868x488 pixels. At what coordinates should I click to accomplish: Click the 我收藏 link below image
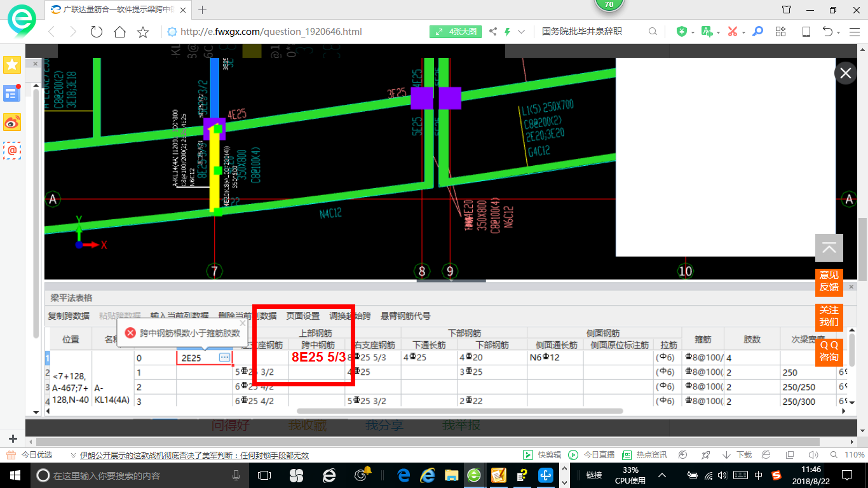pyautogui.click(x=308, y=426)
